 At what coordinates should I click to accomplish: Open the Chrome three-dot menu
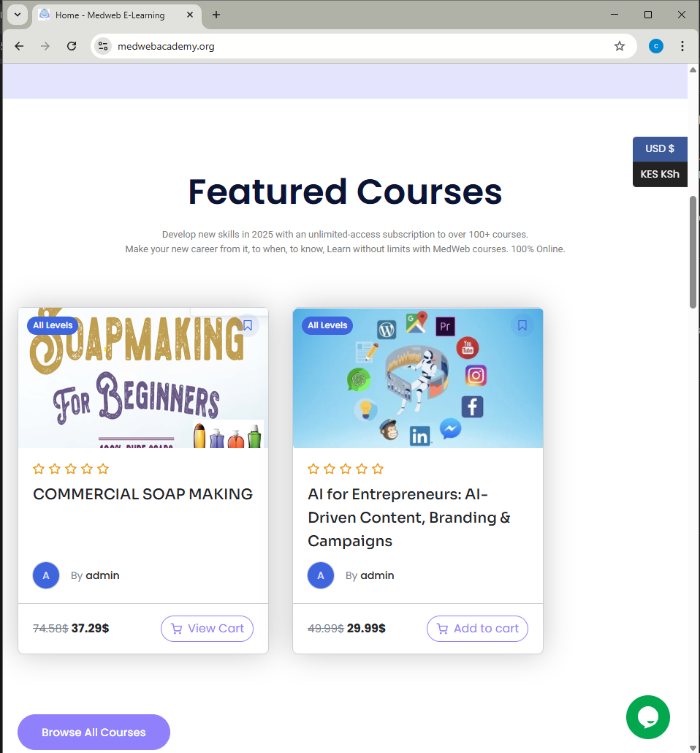point(682,46)
